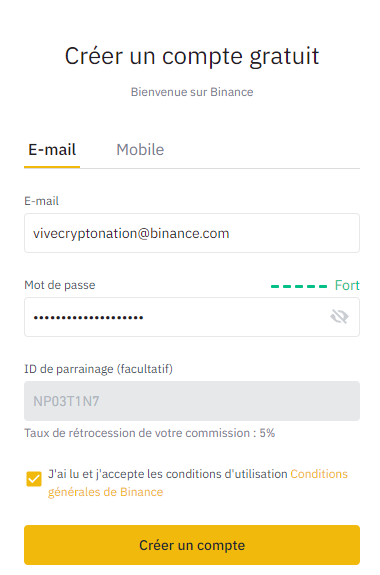Click the "E-mail" label above the input

click(x=41, y=201)
